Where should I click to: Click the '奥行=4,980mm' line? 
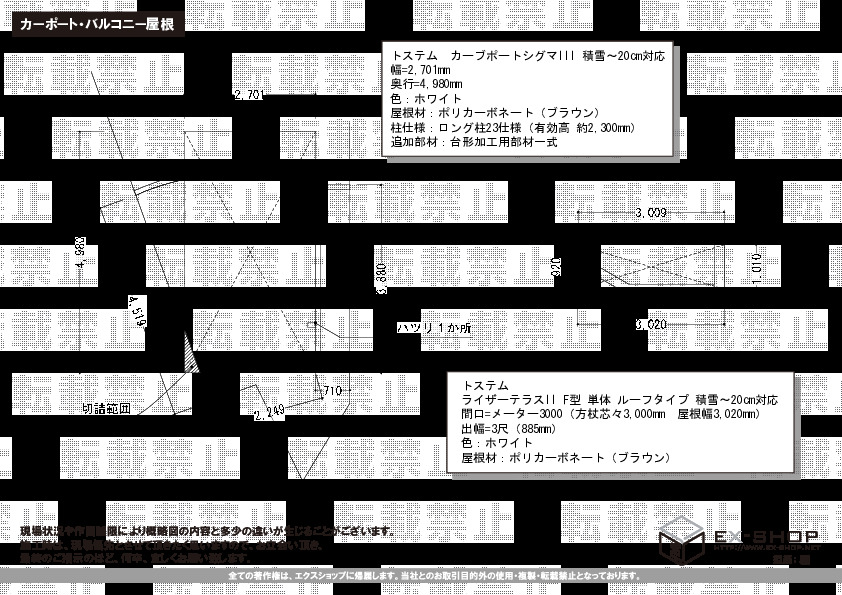pyautogui.click(x=426, y=84)
